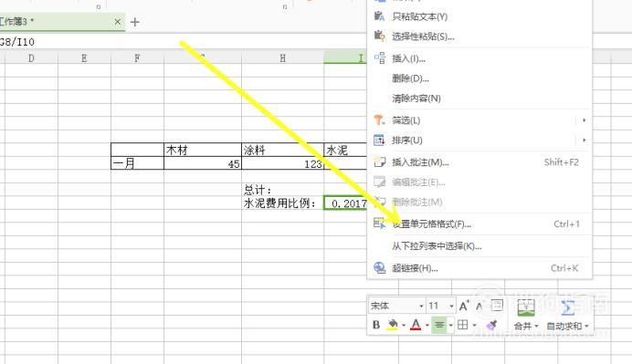Decrease font size with small A icon
632x364 pixels.
479,306
